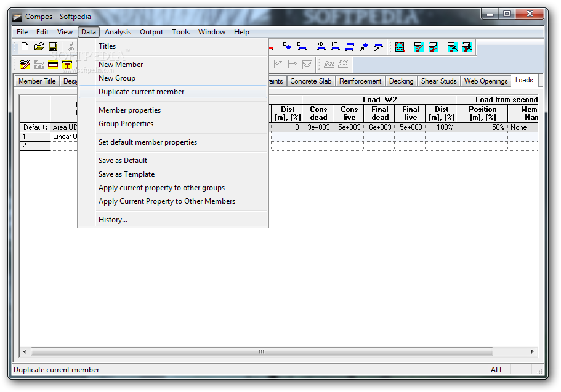This screenshot has width=561, height=392.
Task: Click the double beam red checkmark icon
Action: 434,47
